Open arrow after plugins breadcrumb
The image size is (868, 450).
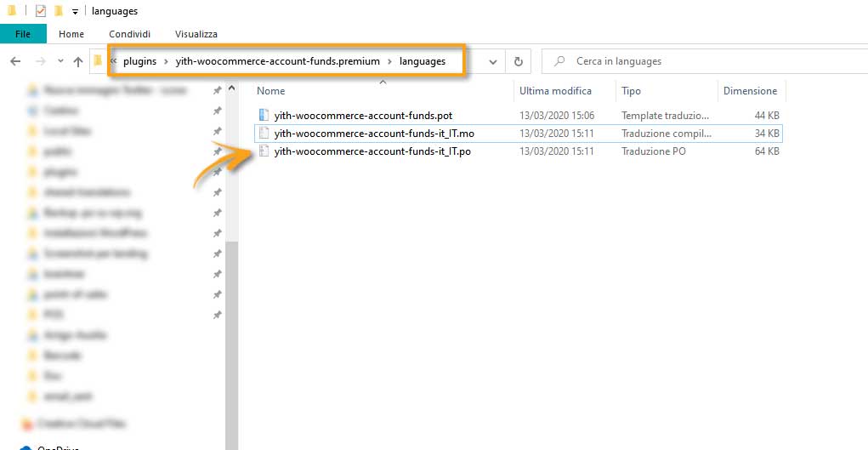pos(166,61)
